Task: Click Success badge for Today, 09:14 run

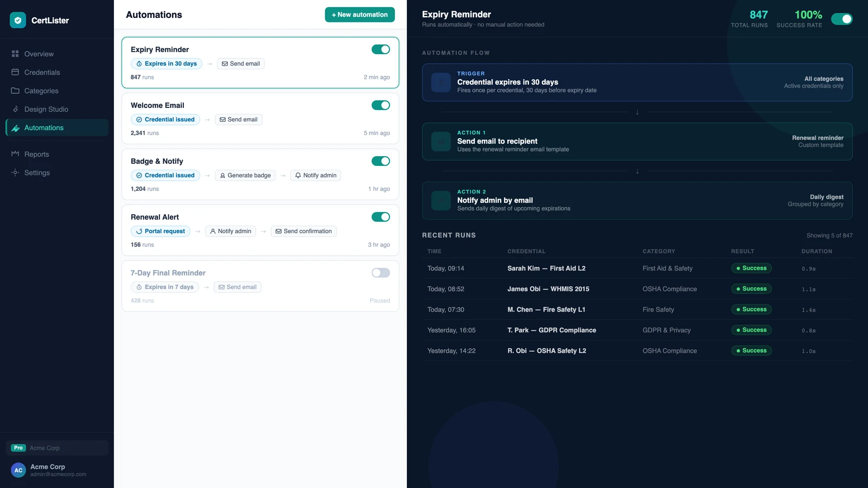Action: [751, 268]
